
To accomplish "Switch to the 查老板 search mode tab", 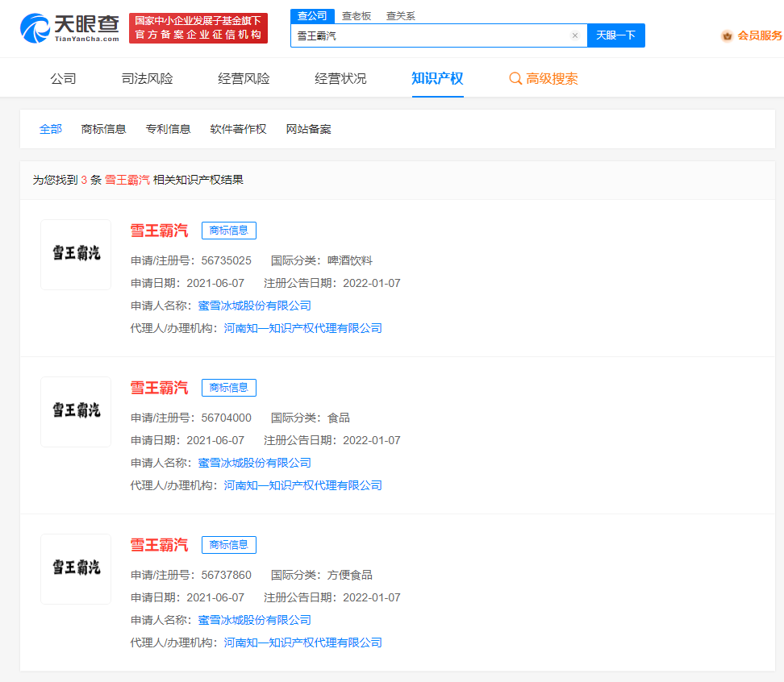I will pyautogui.click(x=356, y=16).
